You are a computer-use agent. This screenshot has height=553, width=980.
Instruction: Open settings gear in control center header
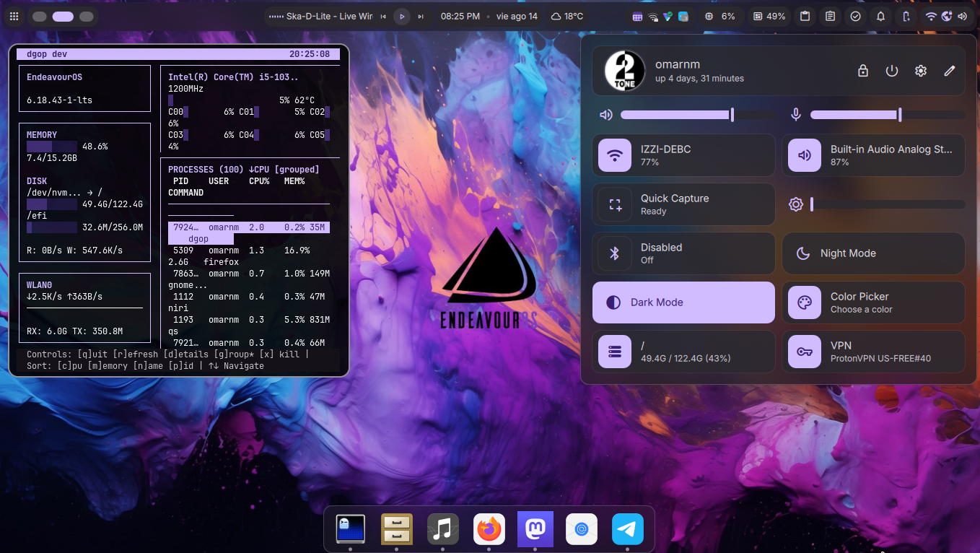click(x=921, y=71)
